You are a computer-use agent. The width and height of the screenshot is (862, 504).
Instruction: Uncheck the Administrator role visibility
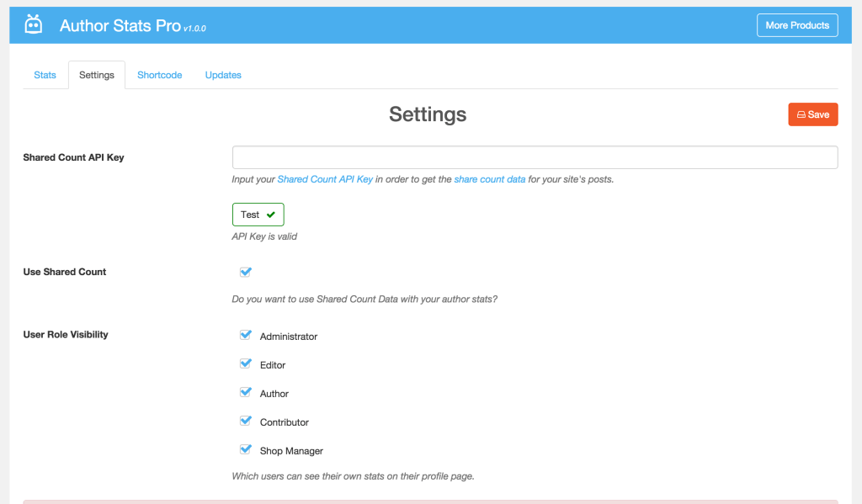(x=245, y=334)
